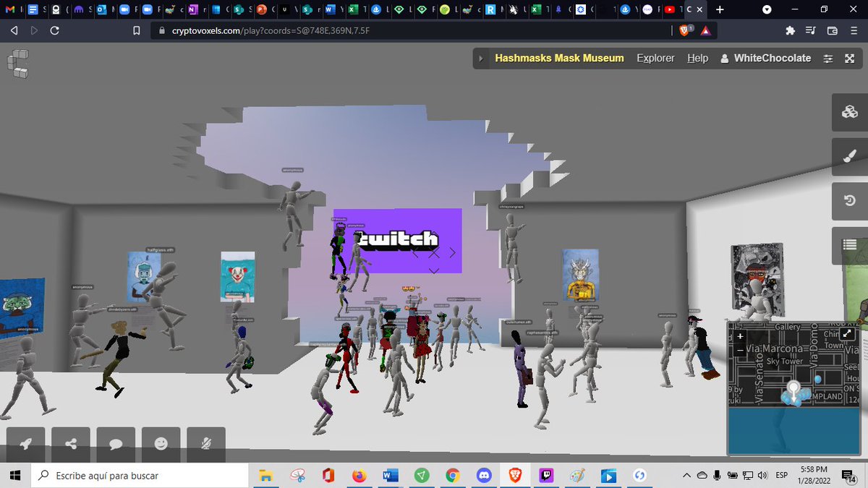Click the share icon button
The height and width of the screenshot is (488, 868).
click(71, 444)
